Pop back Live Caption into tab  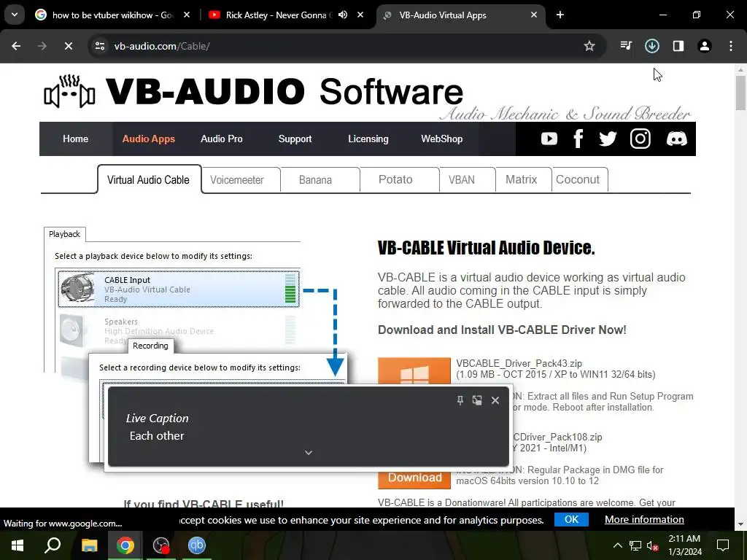pyautogui.click(x=477, y=400)
